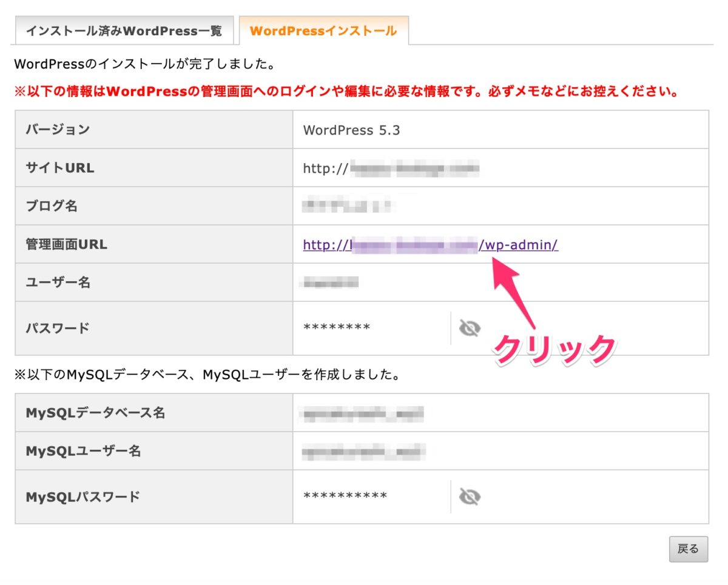Open the wp-admin 管理画面URL link

tap(431, 245)
